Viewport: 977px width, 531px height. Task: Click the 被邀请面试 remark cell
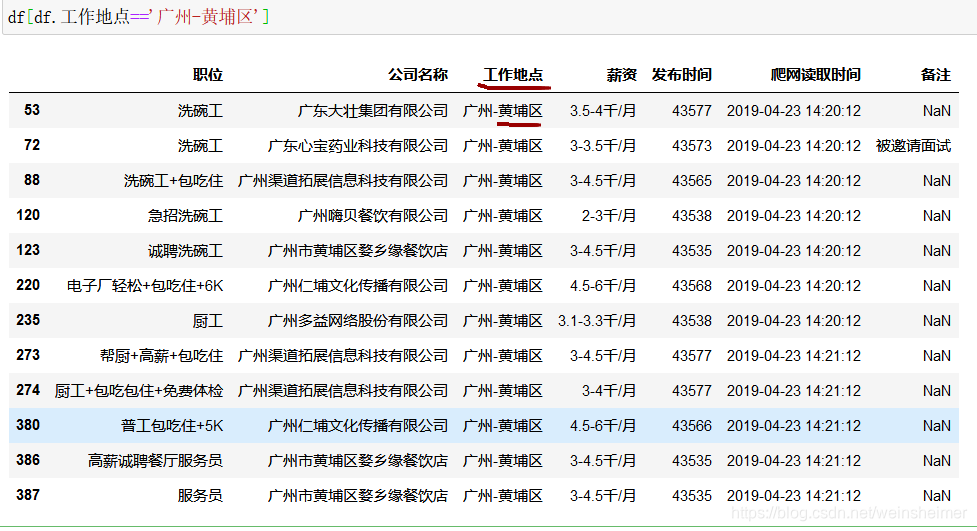(913, 146)
